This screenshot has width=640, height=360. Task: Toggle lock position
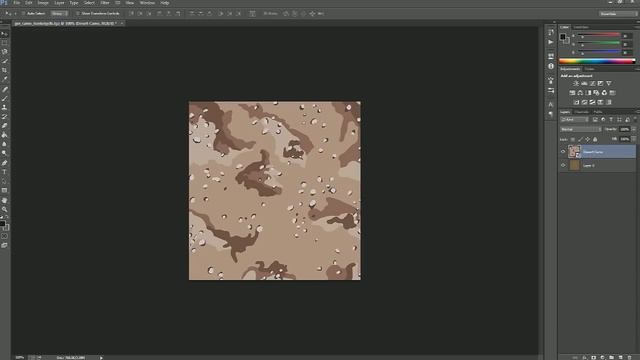[x=588, y=140]
